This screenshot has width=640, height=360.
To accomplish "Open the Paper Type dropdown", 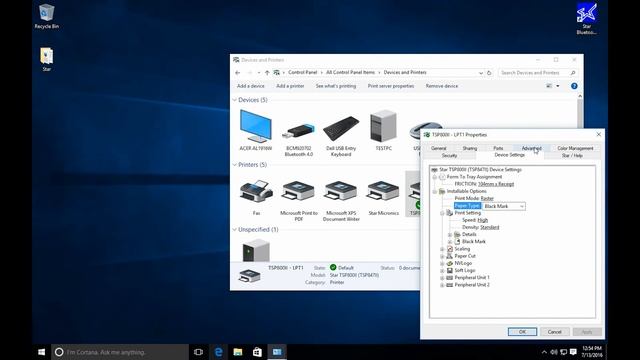I will pyautogui.click(x=521, y=206).
